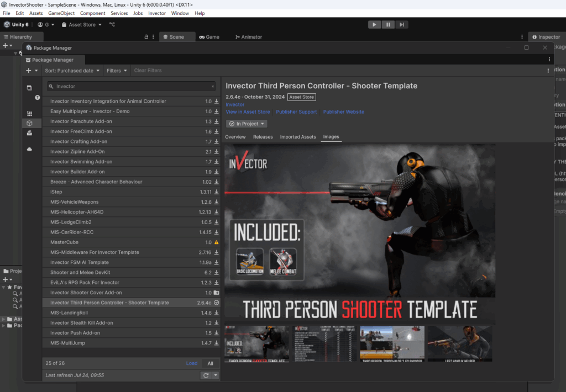Click the View in Asset Store link
The image size is (566, 392).
248,112
